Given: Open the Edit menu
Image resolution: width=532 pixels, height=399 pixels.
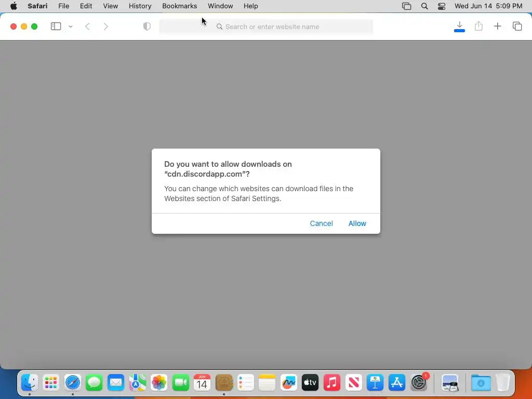Looking at the screenshot, I should coord(86,6).
